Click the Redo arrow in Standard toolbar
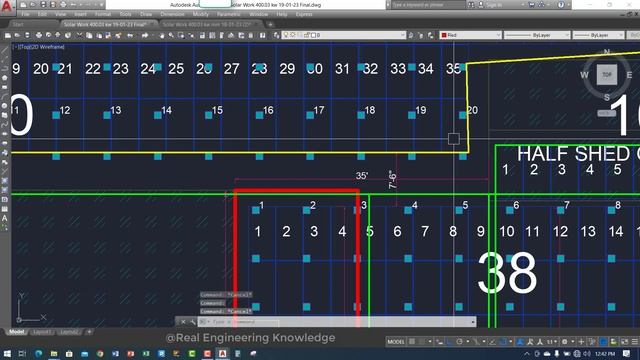Image resolution: width=640 pixels, height=360 pixels. click(145, 36)
